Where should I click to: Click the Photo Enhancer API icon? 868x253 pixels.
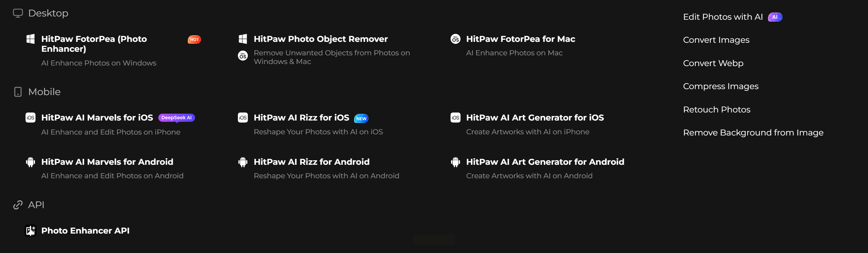(x=30, y=231)
